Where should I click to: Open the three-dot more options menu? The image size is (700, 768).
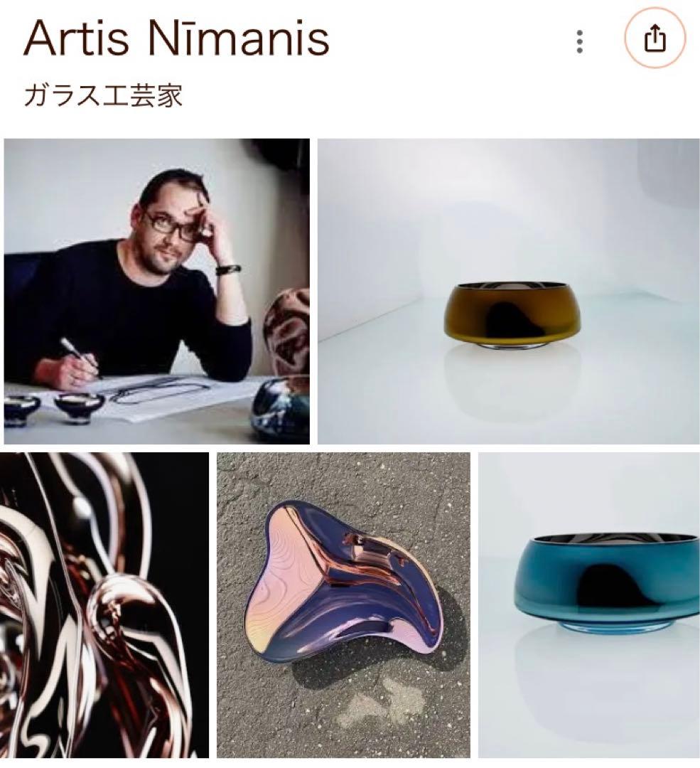click(580, 42)
